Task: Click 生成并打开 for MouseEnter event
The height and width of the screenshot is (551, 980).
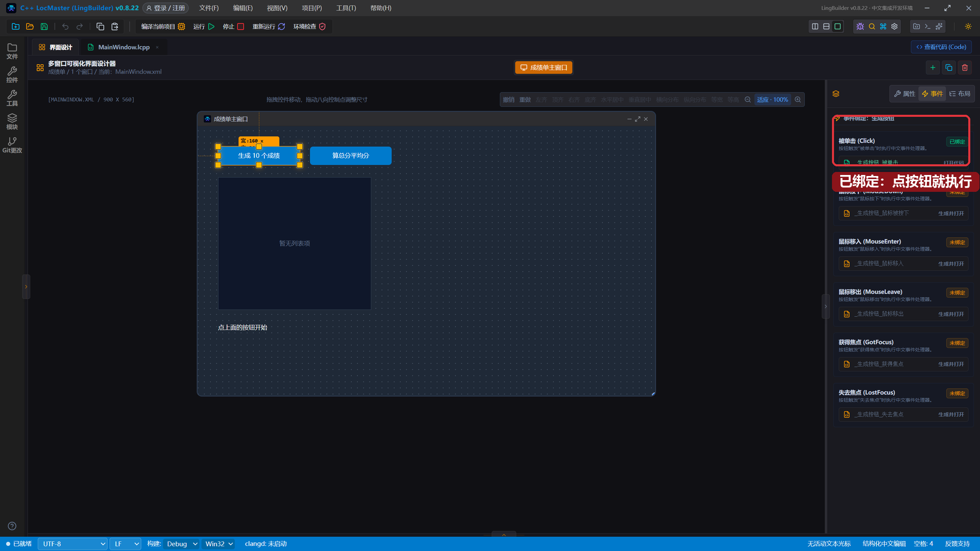Action: pos(951,264)
